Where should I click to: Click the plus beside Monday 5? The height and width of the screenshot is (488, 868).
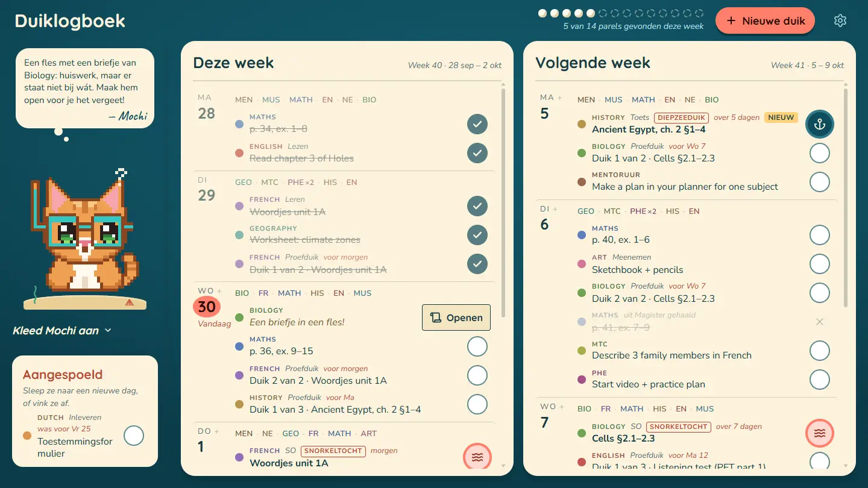pyautogui.click(x=559, y=98)
